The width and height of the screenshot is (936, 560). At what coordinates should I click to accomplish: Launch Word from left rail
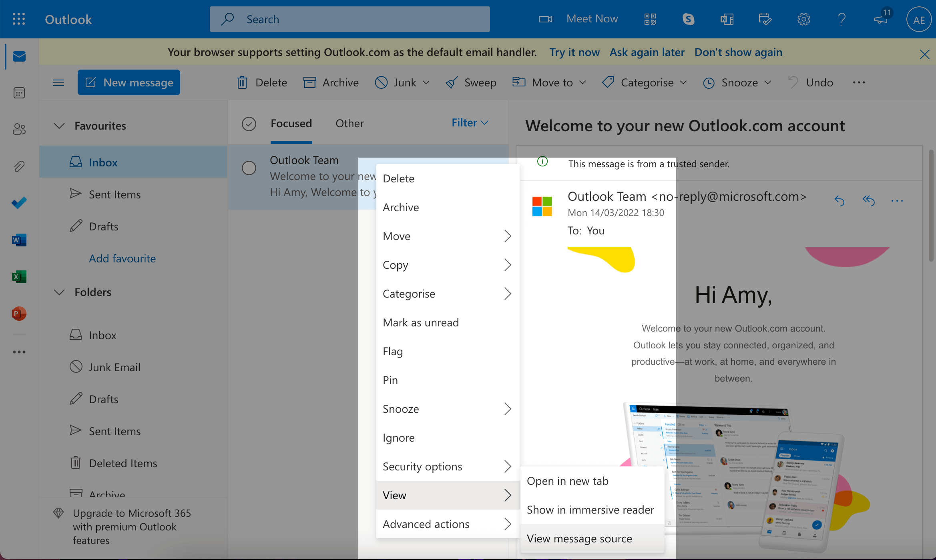tap(19, 240)
